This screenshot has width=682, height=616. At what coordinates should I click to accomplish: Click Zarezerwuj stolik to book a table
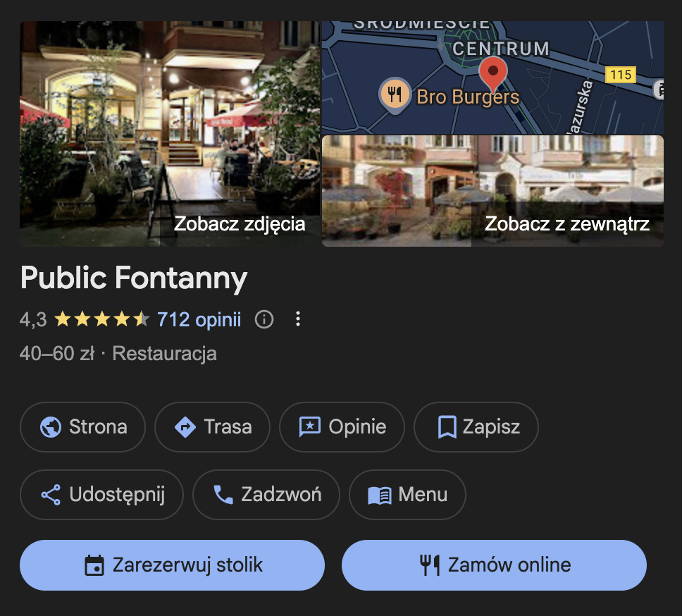click(x=172, y=565)
